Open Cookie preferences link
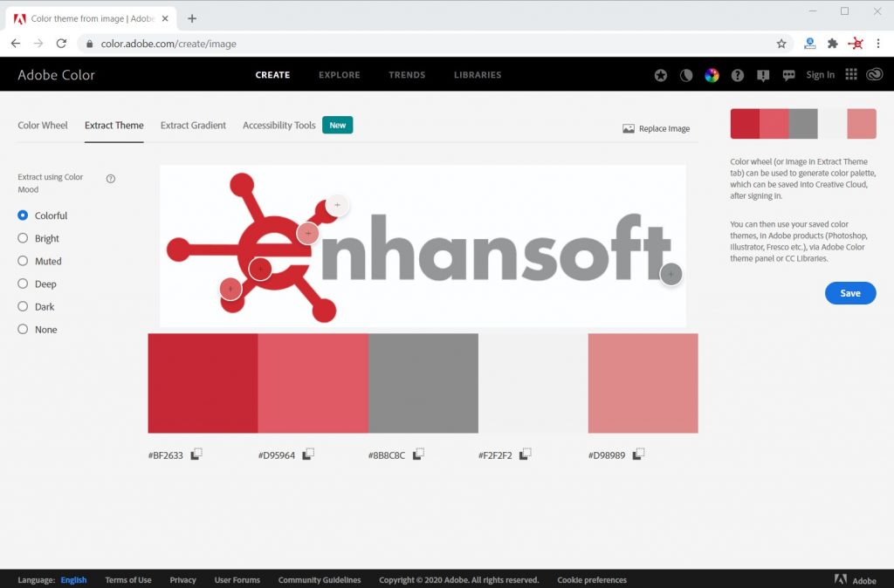 coord(592,580)
